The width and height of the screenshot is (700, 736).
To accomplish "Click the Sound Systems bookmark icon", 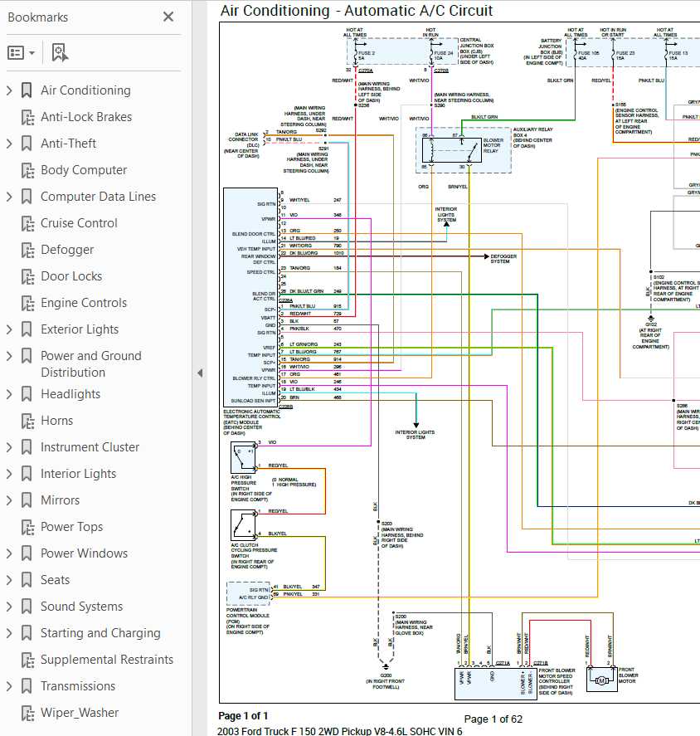I will coord(27,606).
